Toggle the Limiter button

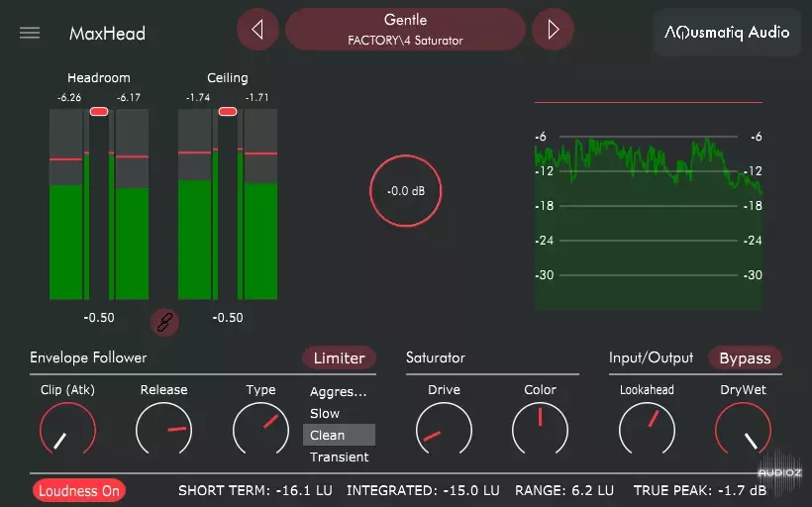[340, 357]
